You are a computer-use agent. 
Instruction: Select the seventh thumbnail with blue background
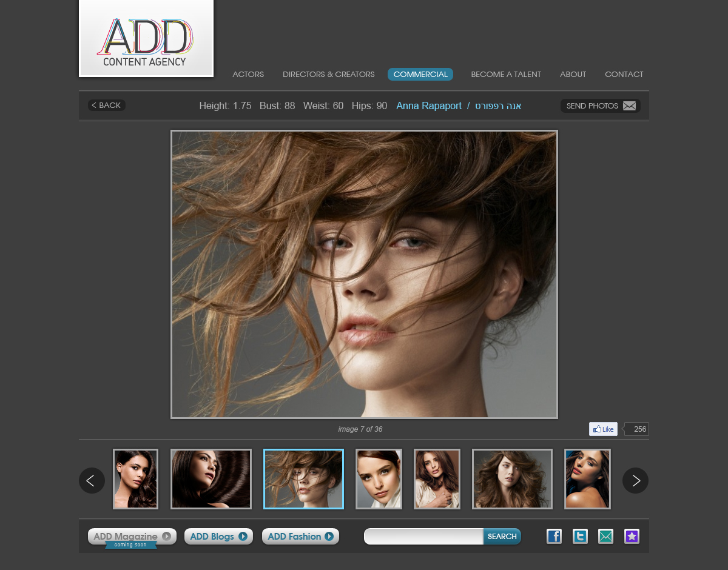tap(587, 479)
